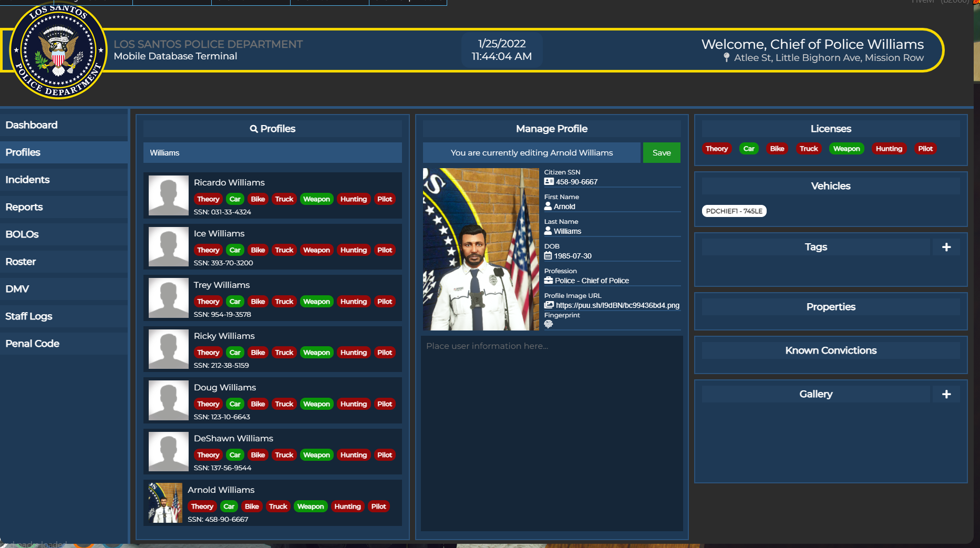Screen dimensions: 980x548
Task: Click the PDCHIEF1 - 745LE vehicle tag
Action: 734,211
